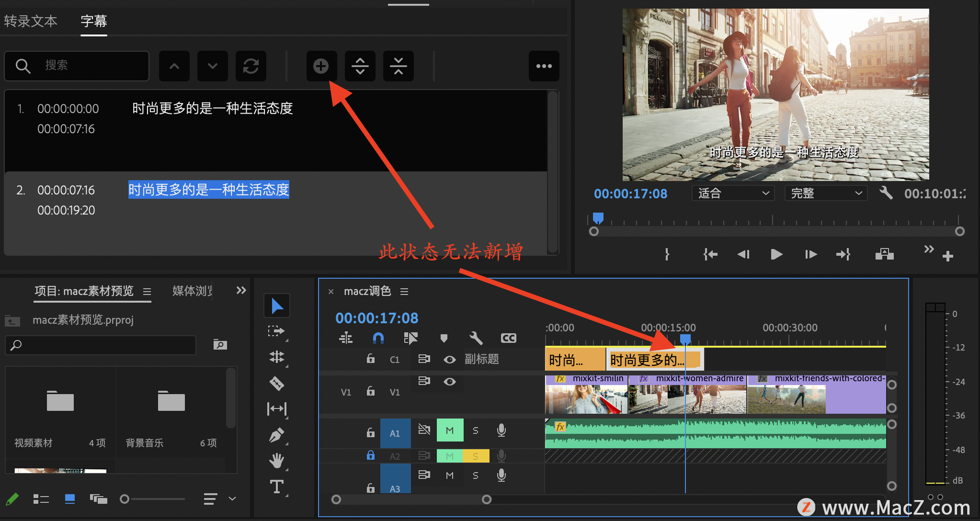980x521 pixels.
Task: Click the project panel search field
Action: [101, 345]
